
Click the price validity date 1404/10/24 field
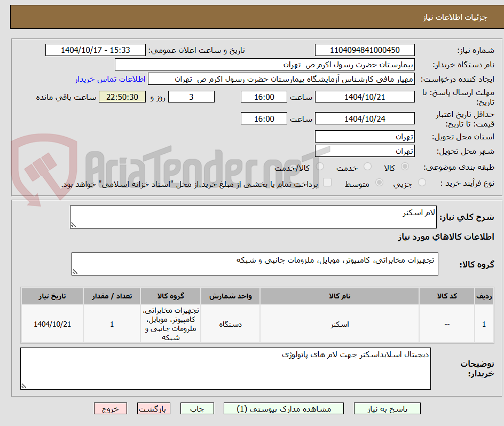(365, 119)
